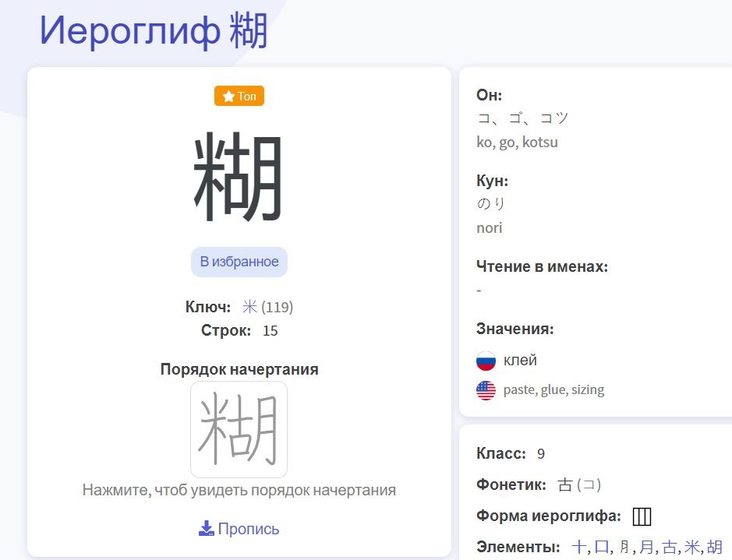Click the hint Нажмите, чтоб увидеть порядок начертания
This screenshot has height=560, width=732.
[x=239, y=491]
